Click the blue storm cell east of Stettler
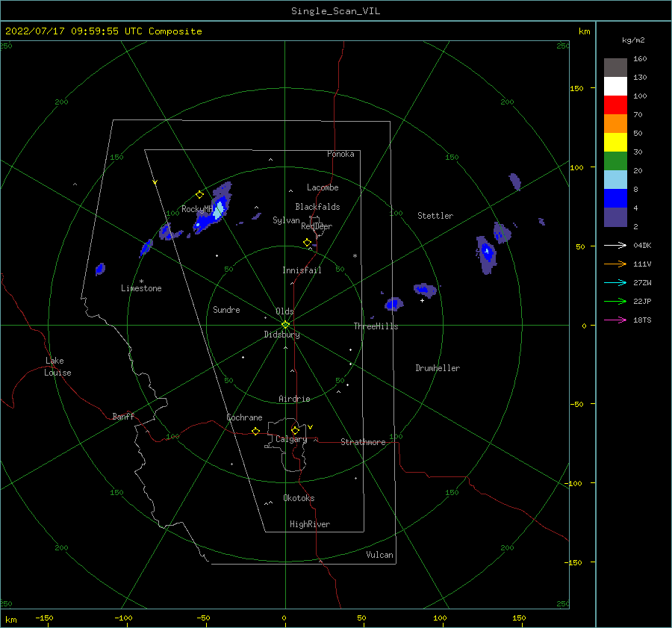Viewport: 672px width, 628px height. [486, 254]
